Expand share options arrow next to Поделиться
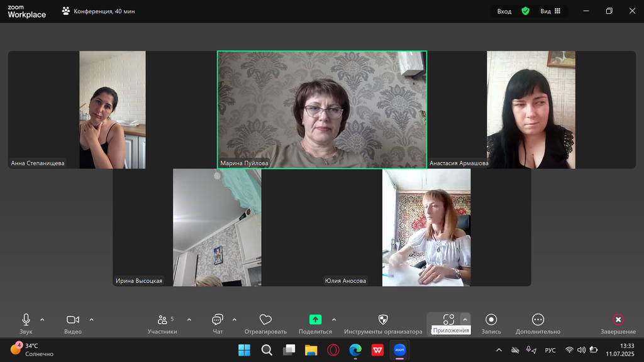The image size is (644, 362). tap(333, 319)
